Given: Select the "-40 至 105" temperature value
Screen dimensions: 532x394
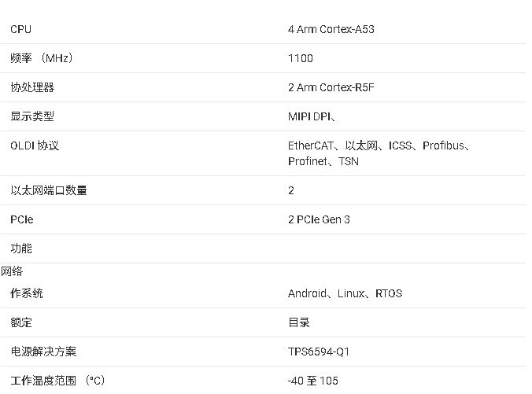Looking at the screenshot, I should click(x=312, y=381).
